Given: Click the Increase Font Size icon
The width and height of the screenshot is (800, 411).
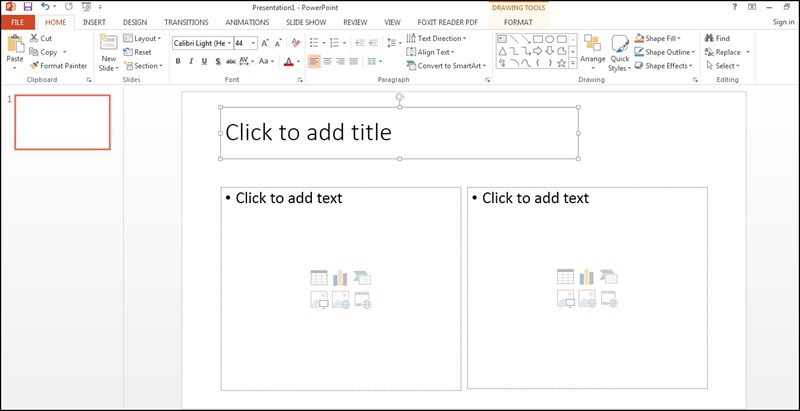Looking at the screenshot, I should [x=266, y=43].
